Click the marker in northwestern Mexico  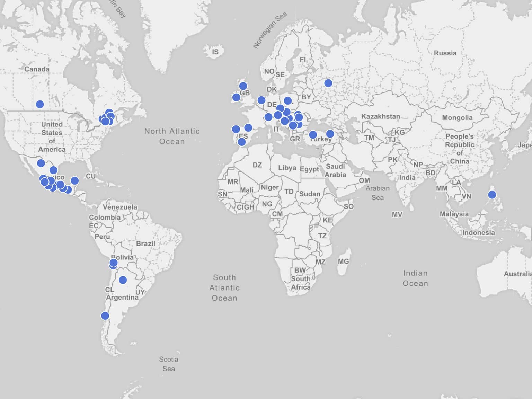(41, 163)
